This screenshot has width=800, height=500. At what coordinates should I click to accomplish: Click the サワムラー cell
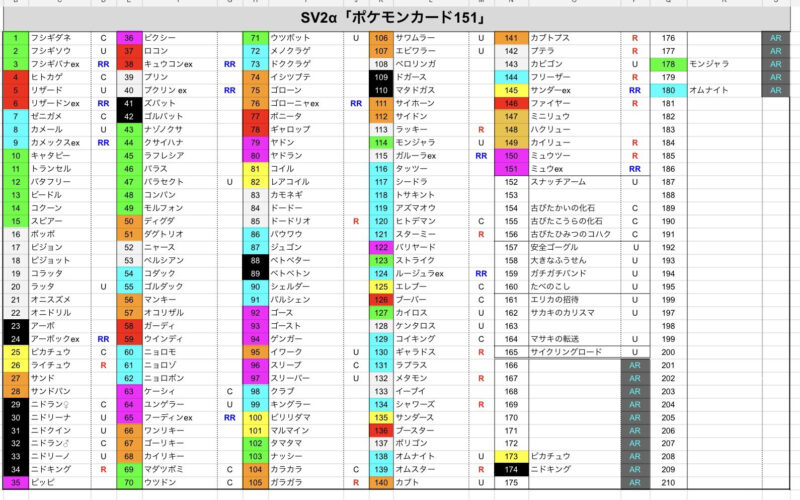[x=431, y=38]
